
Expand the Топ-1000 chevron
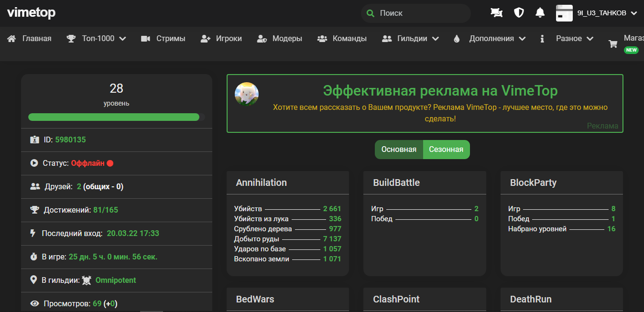[122, 39]
